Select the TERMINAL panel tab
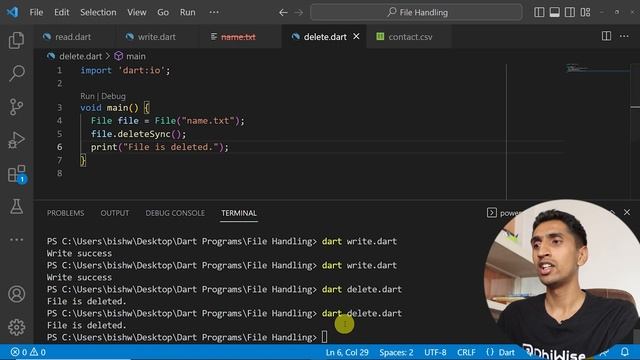Image resolution: width=640 pixels, height=360 pixels. [239, 213]
